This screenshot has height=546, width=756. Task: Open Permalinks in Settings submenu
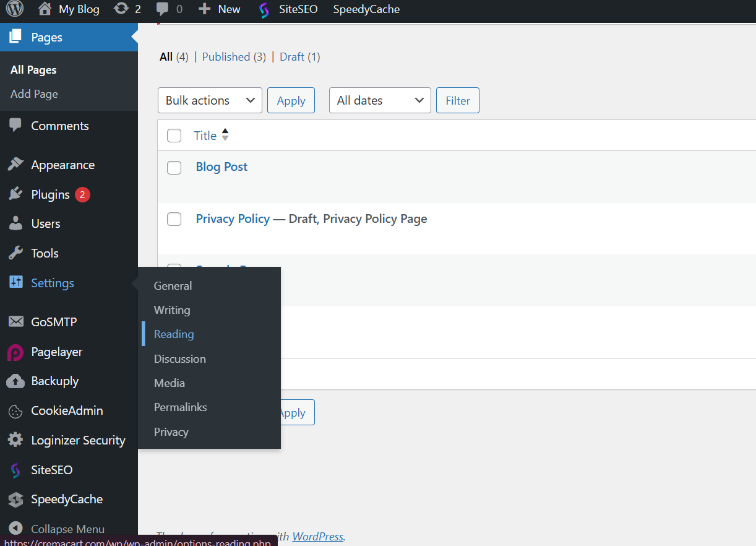pyautogui.click(x=181, y=407)
